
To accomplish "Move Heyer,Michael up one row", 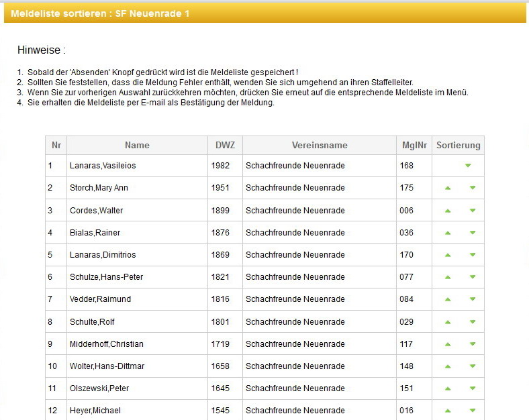I will coord(448,411).
